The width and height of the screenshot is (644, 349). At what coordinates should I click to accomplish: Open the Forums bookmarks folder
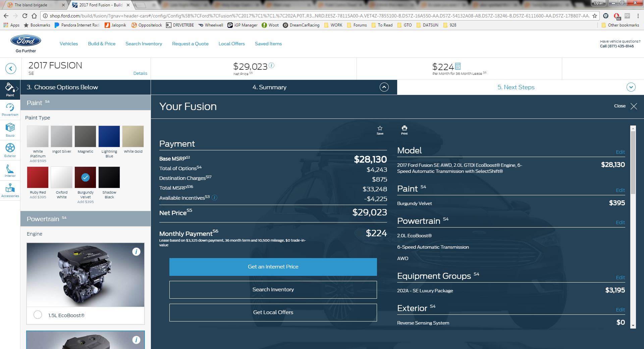tap(357, 25)
